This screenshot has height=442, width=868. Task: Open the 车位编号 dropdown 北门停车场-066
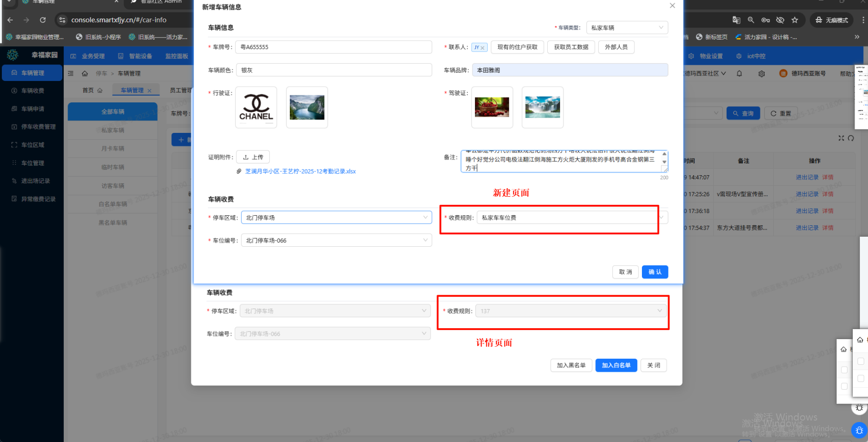pyautogui.click(x=336, y=241)
